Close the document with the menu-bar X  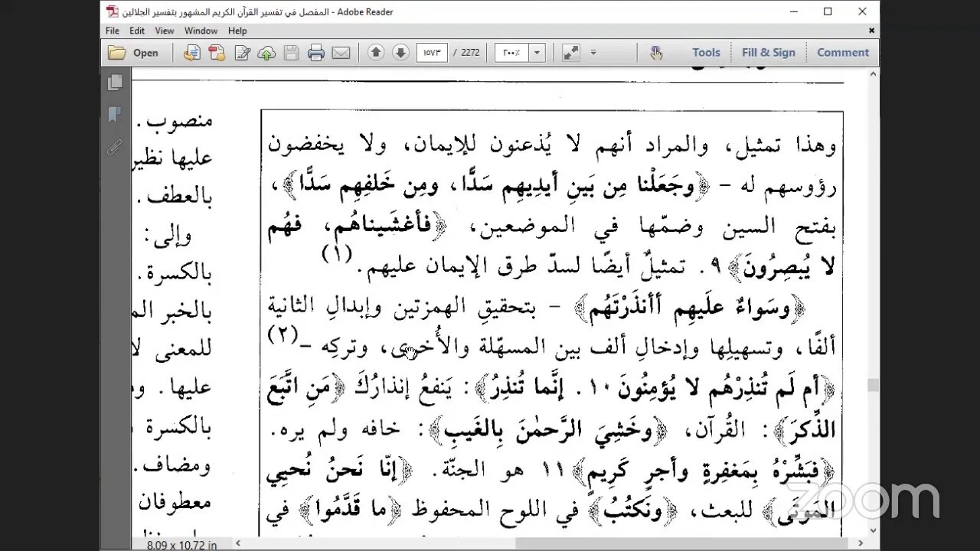tap(871, 31)
